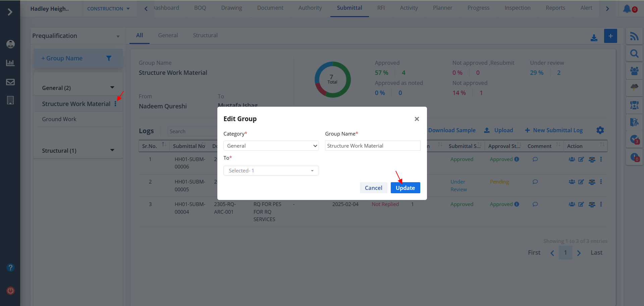Click the power logout icon
This screenshot has height=306, width=644.
(x=10, y=291)
